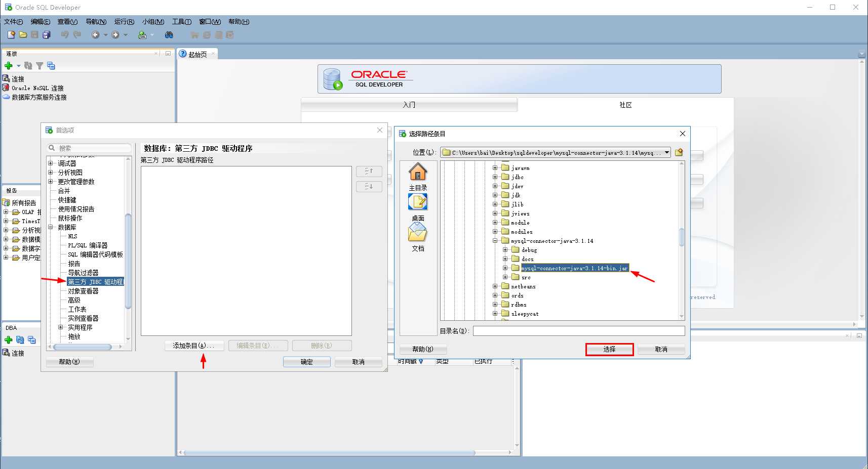Click the preferences tree horizontal scrollbar thumb
Viewport: 868px width, 469px height.
[x=83, y=347]
